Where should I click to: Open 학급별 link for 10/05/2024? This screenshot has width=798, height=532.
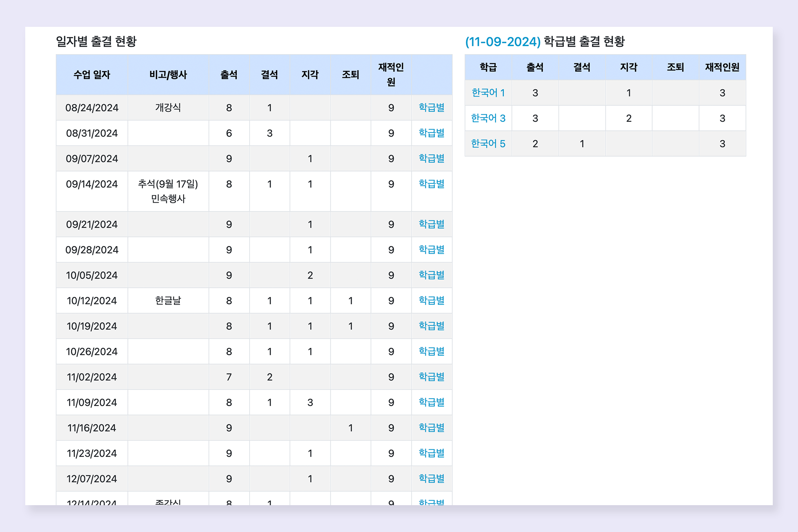coord(431,275)
